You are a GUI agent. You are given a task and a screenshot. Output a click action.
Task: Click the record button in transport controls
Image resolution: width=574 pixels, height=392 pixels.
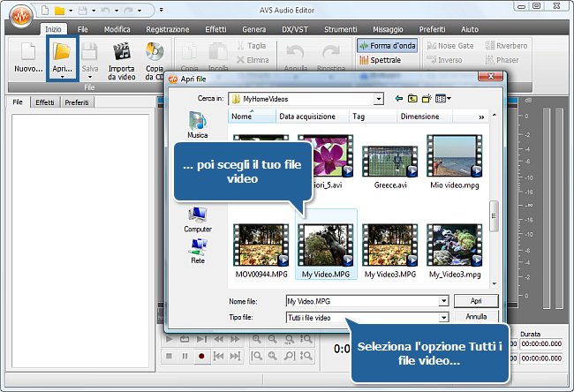[201, 356]
